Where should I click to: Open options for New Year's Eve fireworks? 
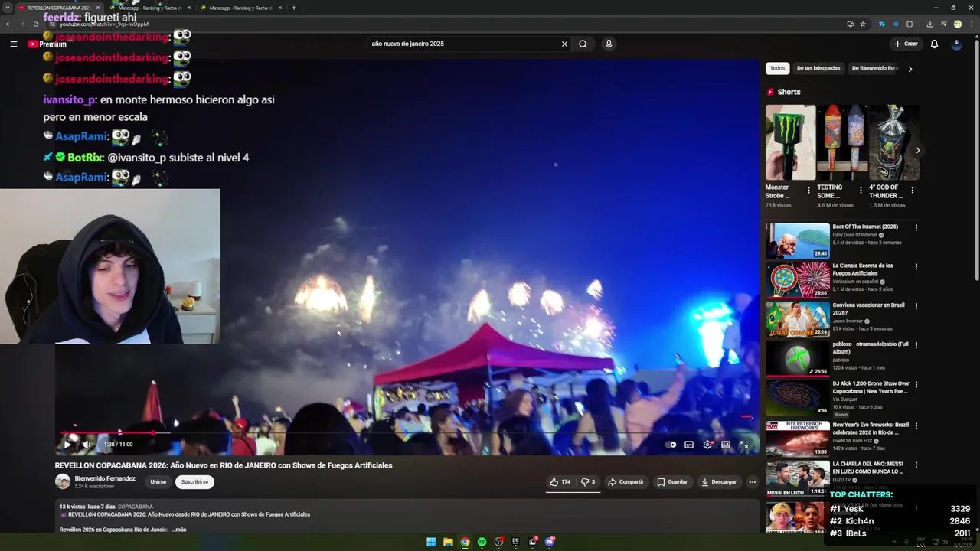[916, 425]
